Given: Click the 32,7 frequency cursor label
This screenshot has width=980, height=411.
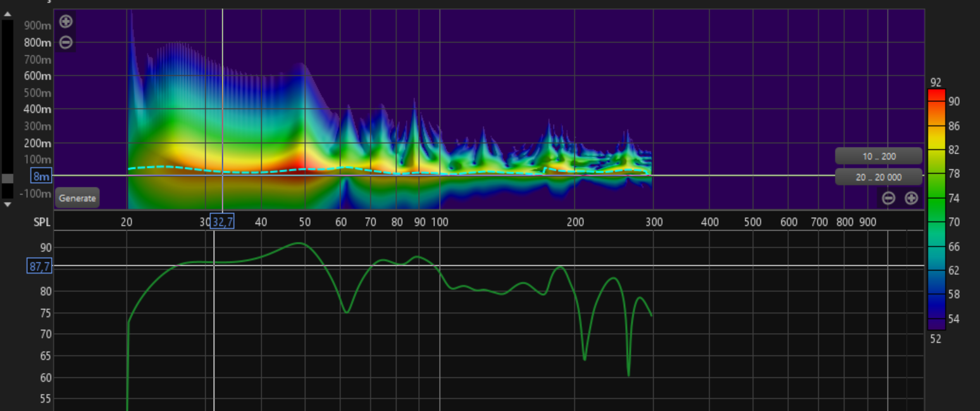Looking at the screenshot, I should [222, 222].
